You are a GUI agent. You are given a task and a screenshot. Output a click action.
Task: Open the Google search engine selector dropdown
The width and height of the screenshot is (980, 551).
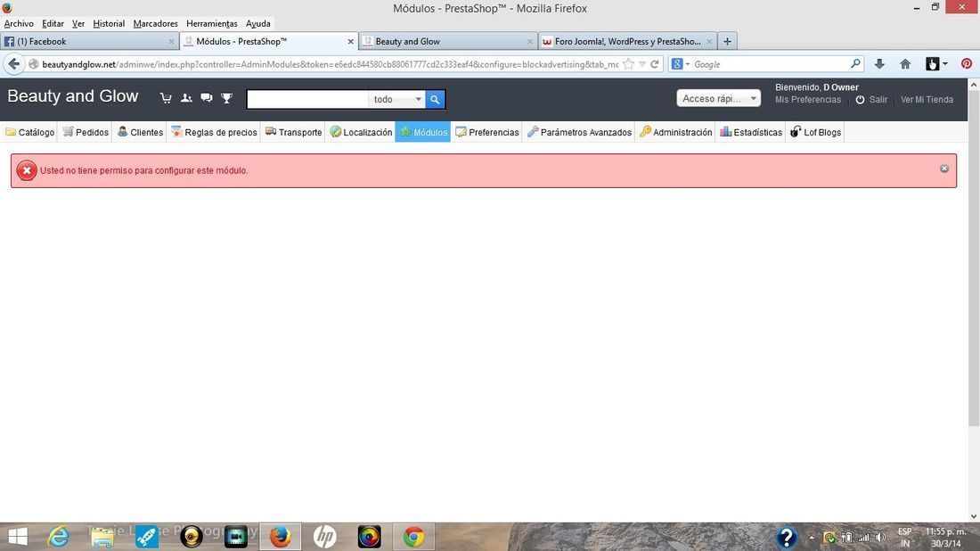click(x=680, y=64)
